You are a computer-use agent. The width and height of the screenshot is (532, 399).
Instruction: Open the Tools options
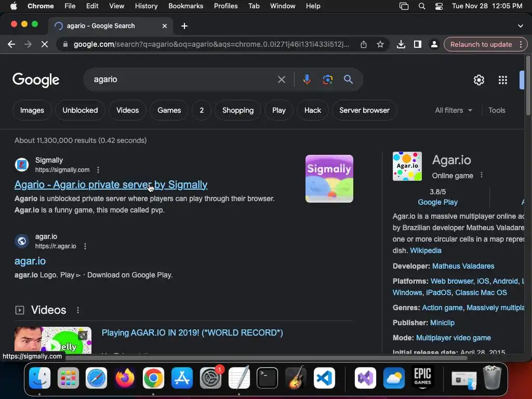[497, 110]
